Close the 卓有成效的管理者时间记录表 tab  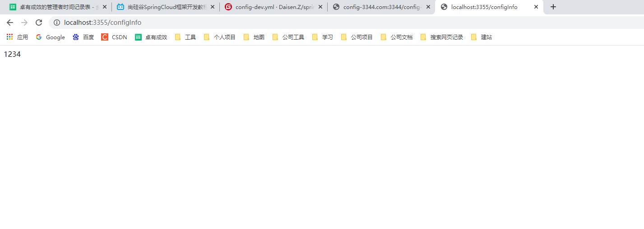(x=105, y=7)
